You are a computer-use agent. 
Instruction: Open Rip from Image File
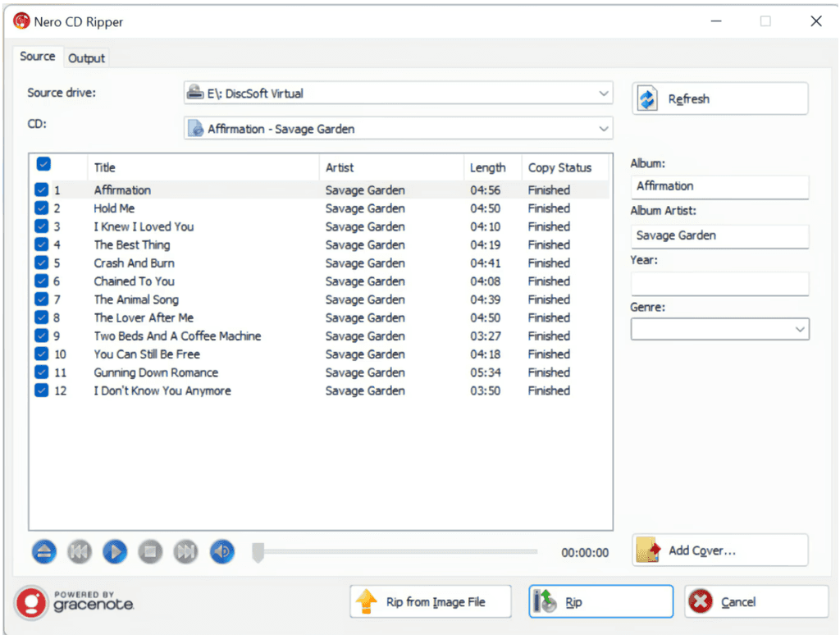[x=430, y=601]
